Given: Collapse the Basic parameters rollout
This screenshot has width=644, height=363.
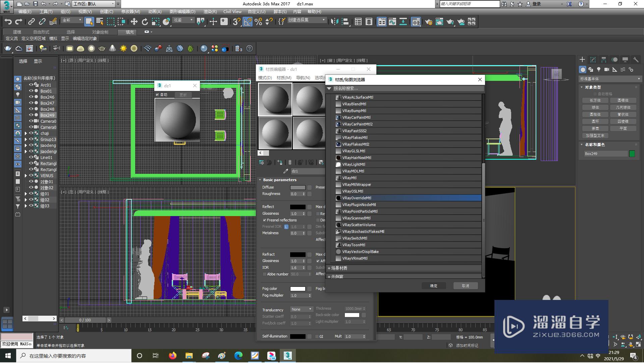Looking at the screenshot, I should point(260,180).
